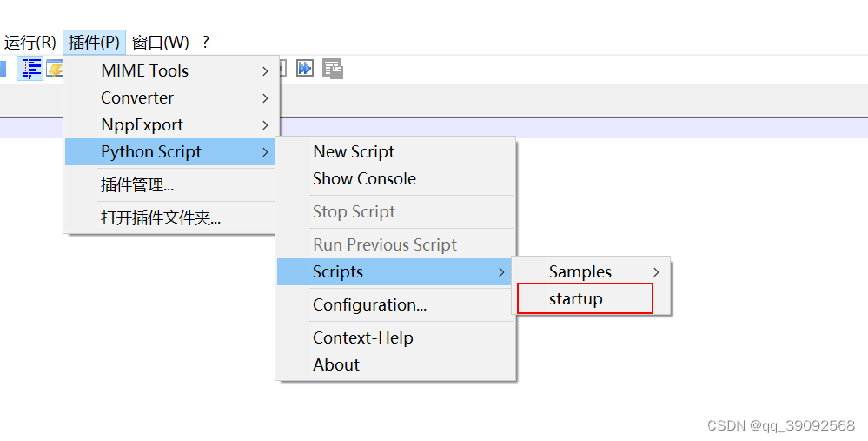This screenshot has width=868, height=441.
Task: Open the 运行(R) menu
Action: 30,42
